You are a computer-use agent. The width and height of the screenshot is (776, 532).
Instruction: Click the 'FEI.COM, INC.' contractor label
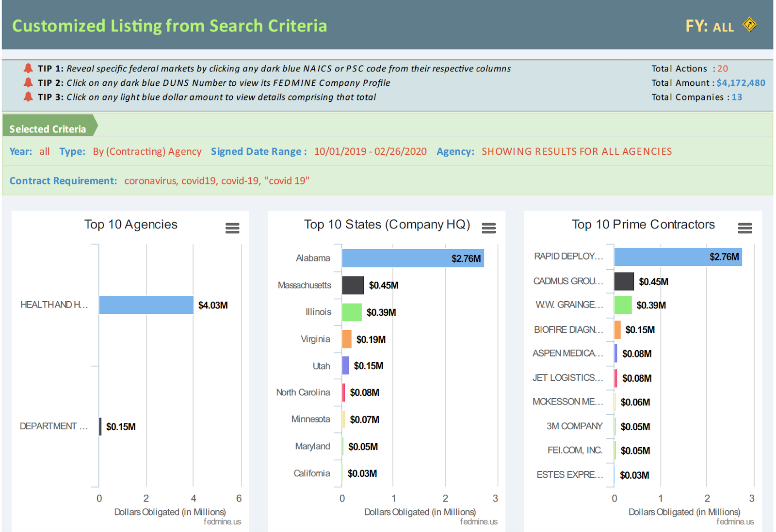coord(575,450)
